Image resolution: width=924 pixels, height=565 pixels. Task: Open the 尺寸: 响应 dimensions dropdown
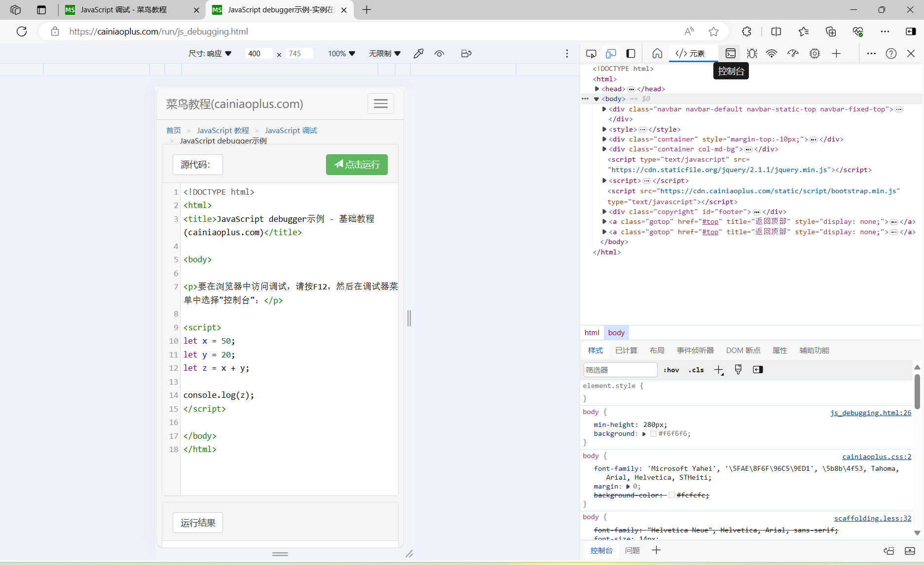pos(210,53)
